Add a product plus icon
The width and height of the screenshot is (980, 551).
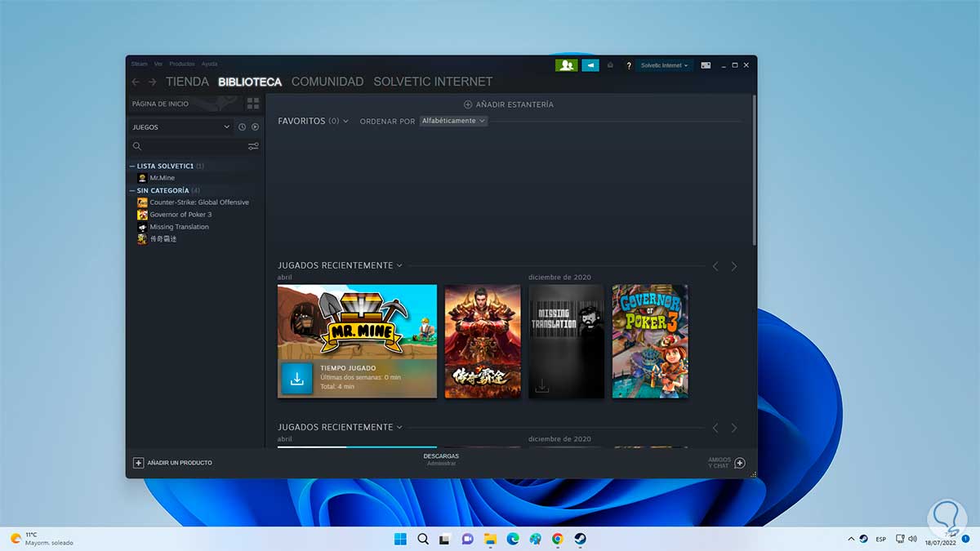tap(138, 463)
